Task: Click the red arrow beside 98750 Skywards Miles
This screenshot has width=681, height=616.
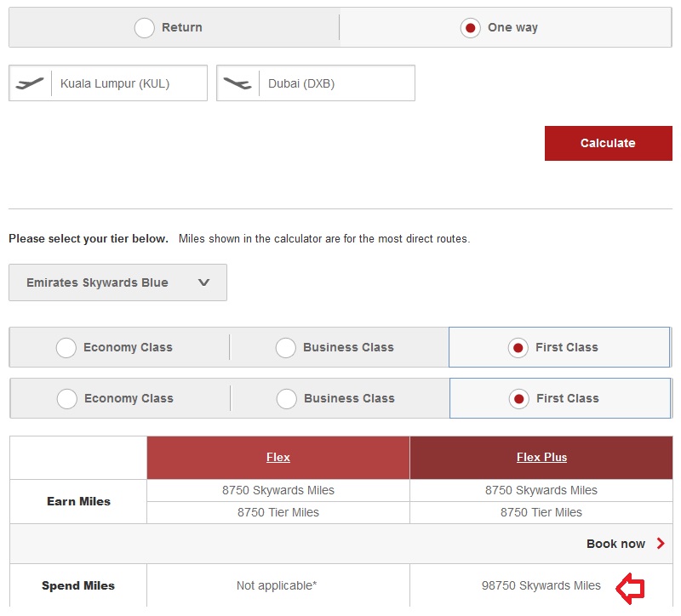Action: pyautogui.click(x=630, y=586)
